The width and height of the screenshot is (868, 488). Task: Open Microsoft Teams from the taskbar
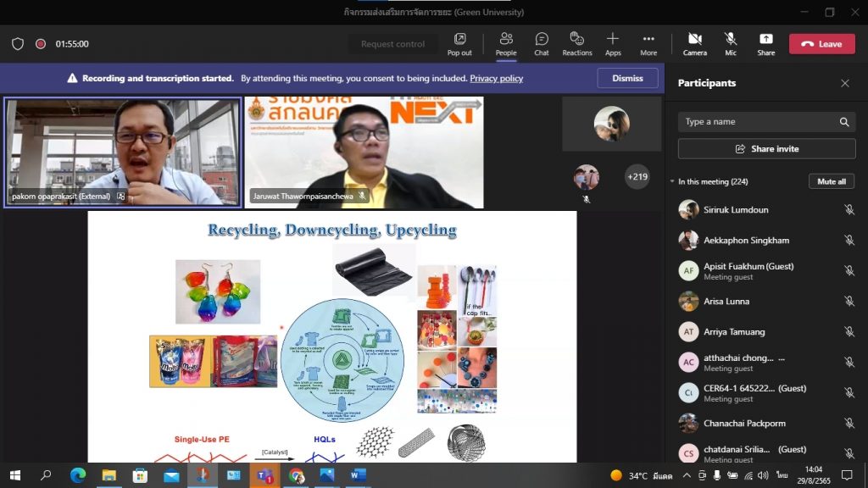(264, 475)
